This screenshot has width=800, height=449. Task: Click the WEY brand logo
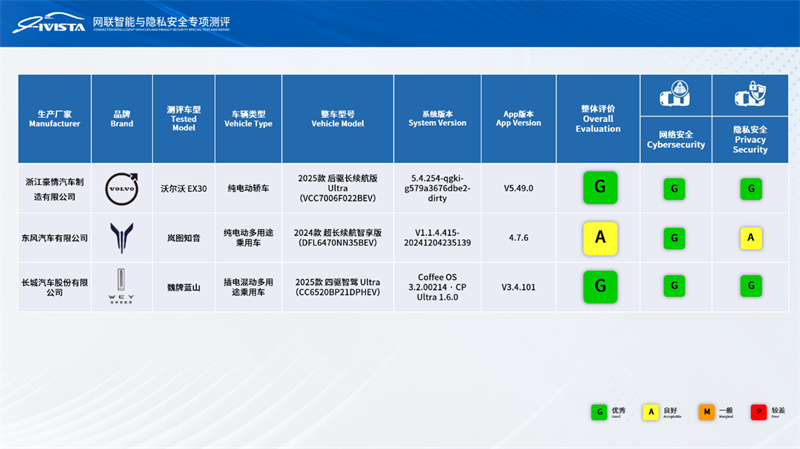coord(122,286)
